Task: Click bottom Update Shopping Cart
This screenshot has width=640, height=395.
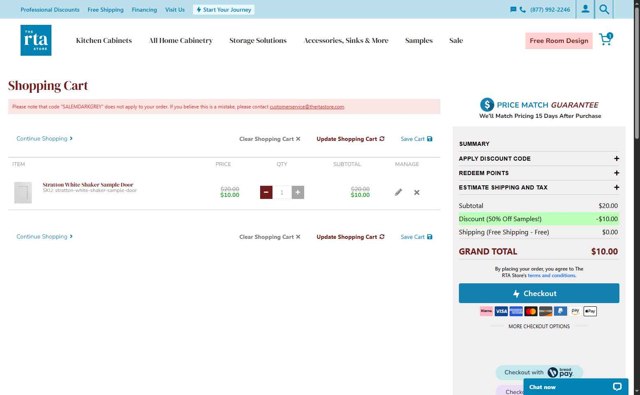Action: [x=351, y=237]
